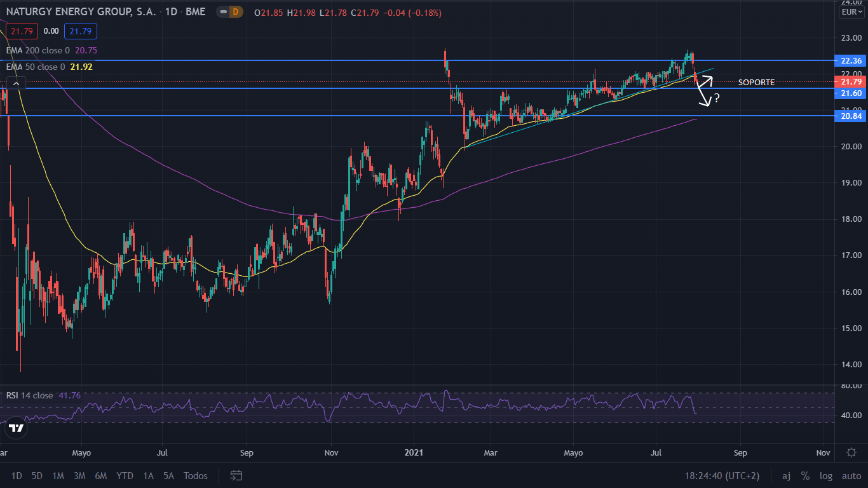Click the orange D data status badge

(235, 12)
